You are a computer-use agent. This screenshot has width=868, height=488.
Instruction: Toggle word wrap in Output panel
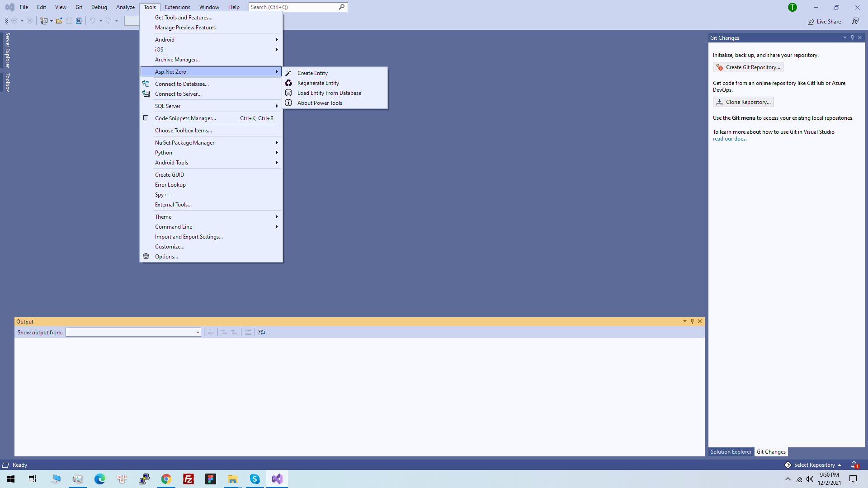click(262, 332)
